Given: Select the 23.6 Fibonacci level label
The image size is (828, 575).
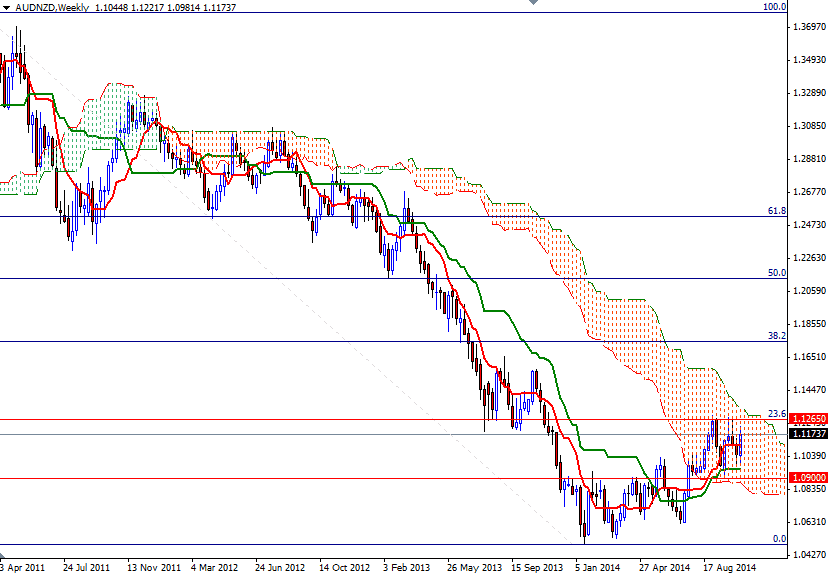Looking at the screenshot, I should [777, 413].
